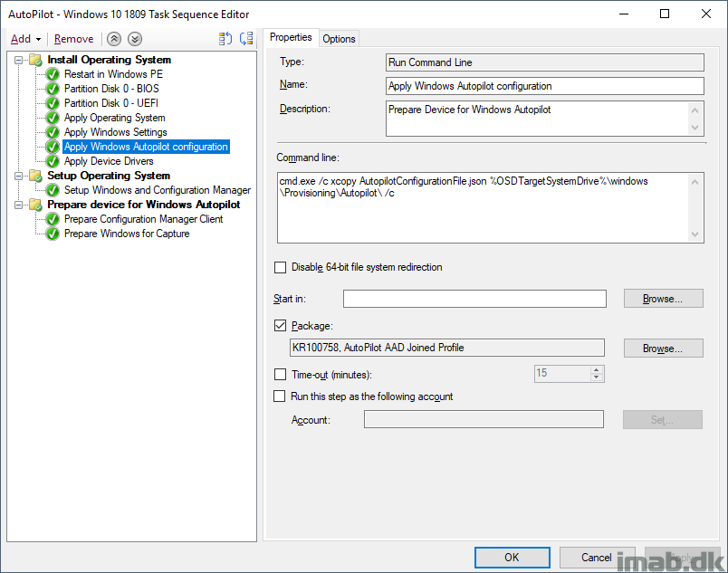This screenshot has height=573, width=728.
Task: Select Setup Windows and Configuration Manager step
Action: tap(158, 190)
